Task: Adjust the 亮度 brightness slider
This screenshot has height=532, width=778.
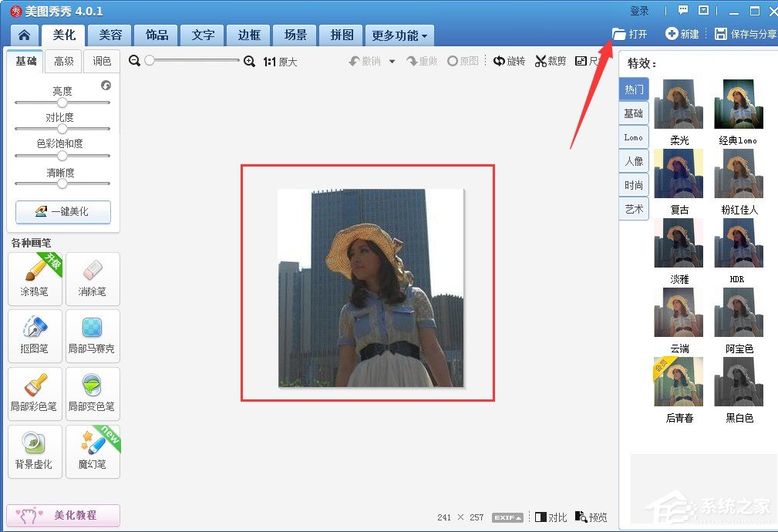Action: click(x=62, y=101)
